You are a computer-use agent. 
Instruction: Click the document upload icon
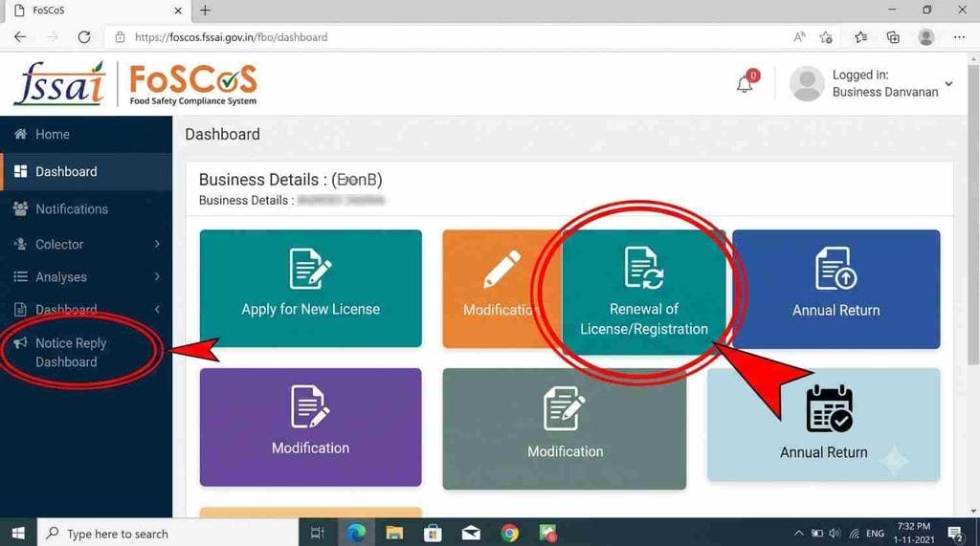pyautogui.click(x=835, y=269)
